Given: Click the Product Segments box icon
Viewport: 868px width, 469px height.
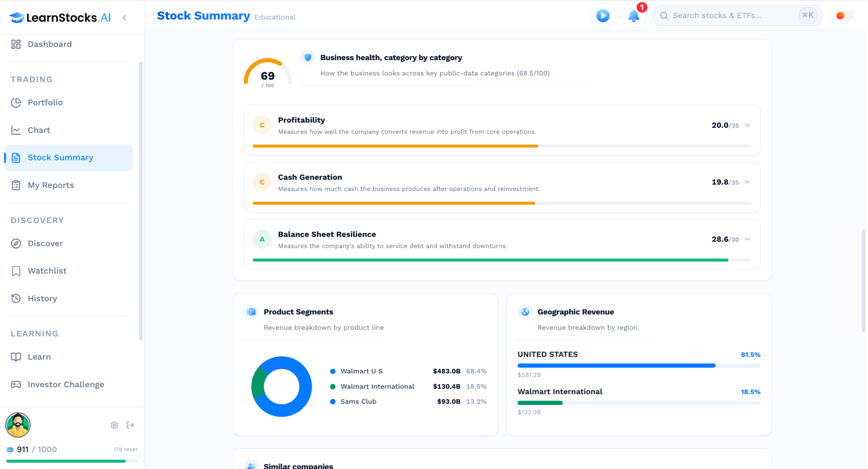Looking at the screenshot, I should tap(251, 312).
